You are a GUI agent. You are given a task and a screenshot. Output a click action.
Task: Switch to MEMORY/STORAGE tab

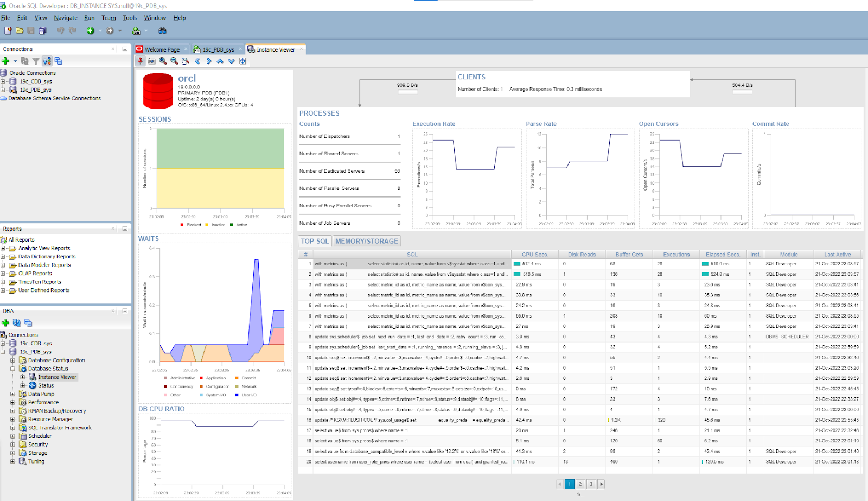coord(367,241)
